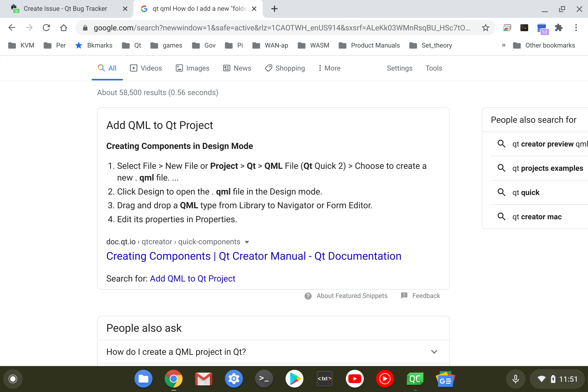588x392 pixels.
Task: Open the Chrome extensions puzzle icon
Action: pos(559,27)
